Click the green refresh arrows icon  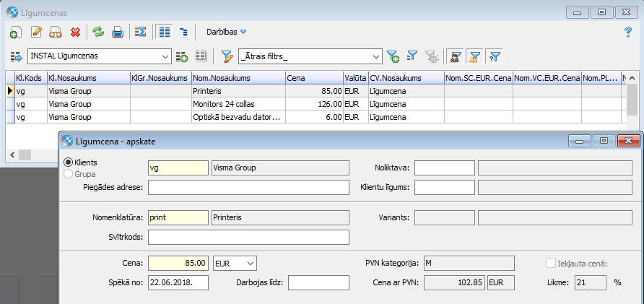97,32
